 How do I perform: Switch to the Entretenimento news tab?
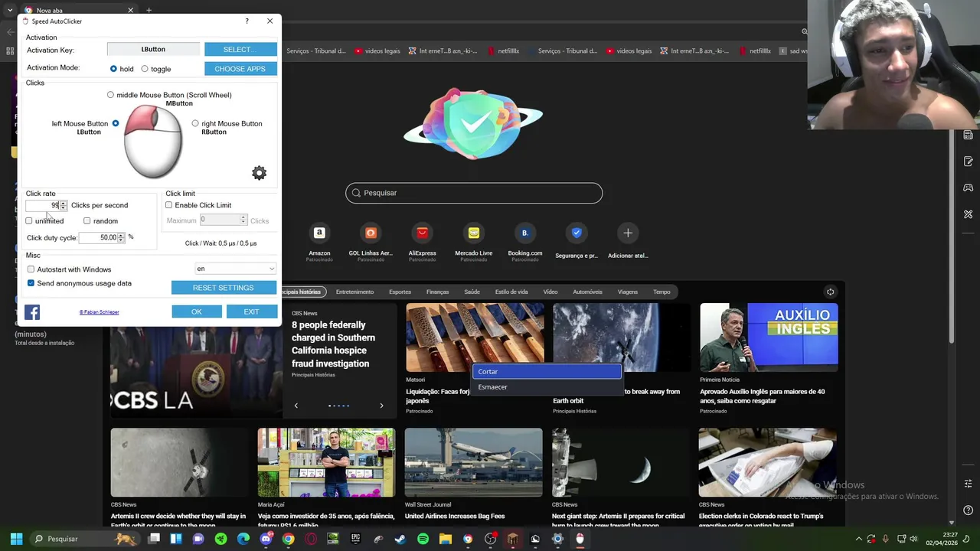pyautogui.click(x=354, y=292)
